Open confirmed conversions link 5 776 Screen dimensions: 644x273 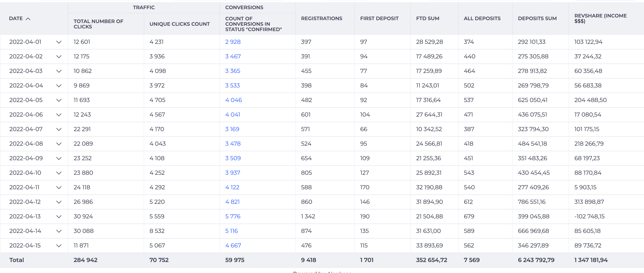pyautogui.click(x=232, y=217)
